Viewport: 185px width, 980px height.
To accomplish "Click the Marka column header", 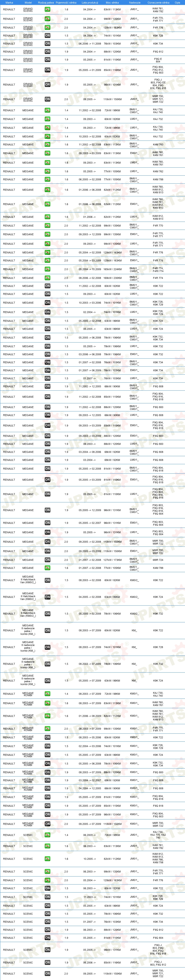I will (x=9, y=2).
